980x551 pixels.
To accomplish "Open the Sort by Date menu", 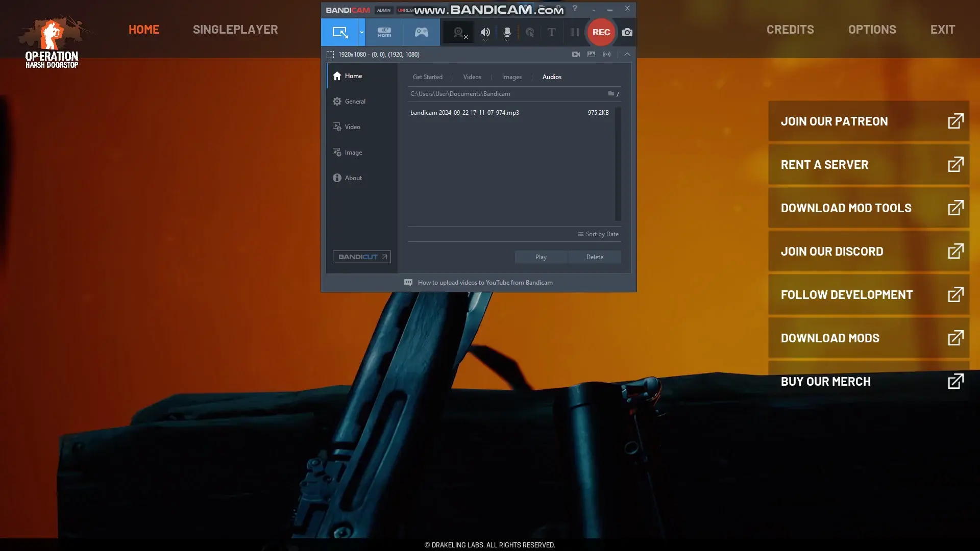I will (x=598, y=234).
